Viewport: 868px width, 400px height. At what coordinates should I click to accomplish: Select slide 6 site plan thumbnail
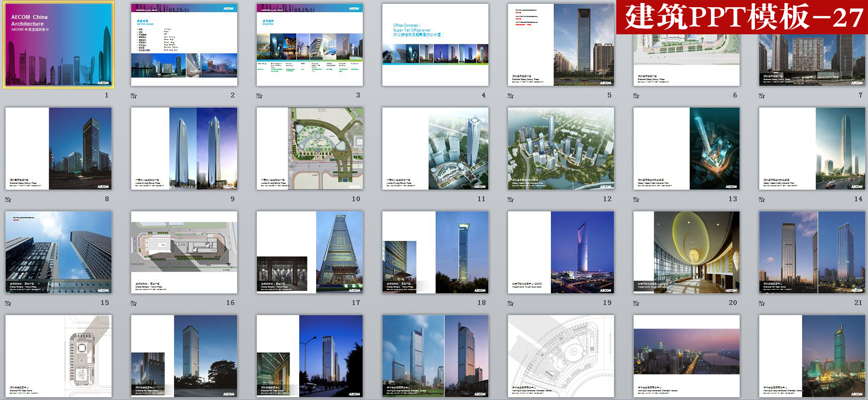click(x=687, y=60)
